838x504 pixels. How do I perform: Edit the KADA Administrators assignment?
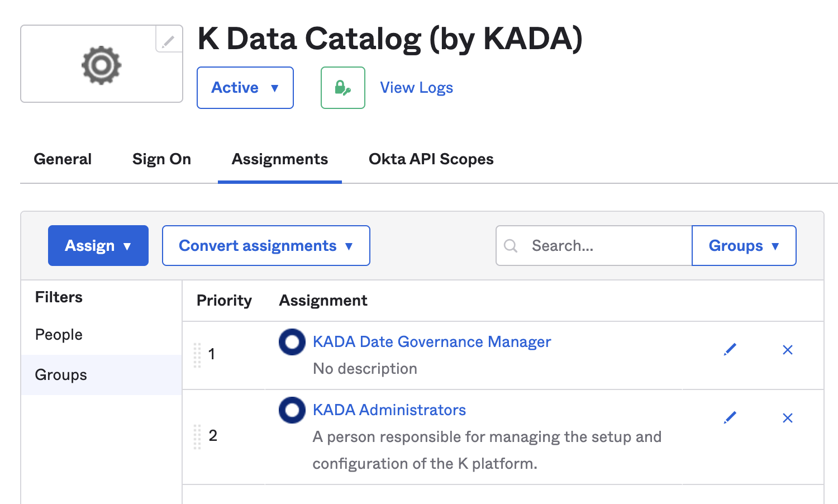coord(730,418)
